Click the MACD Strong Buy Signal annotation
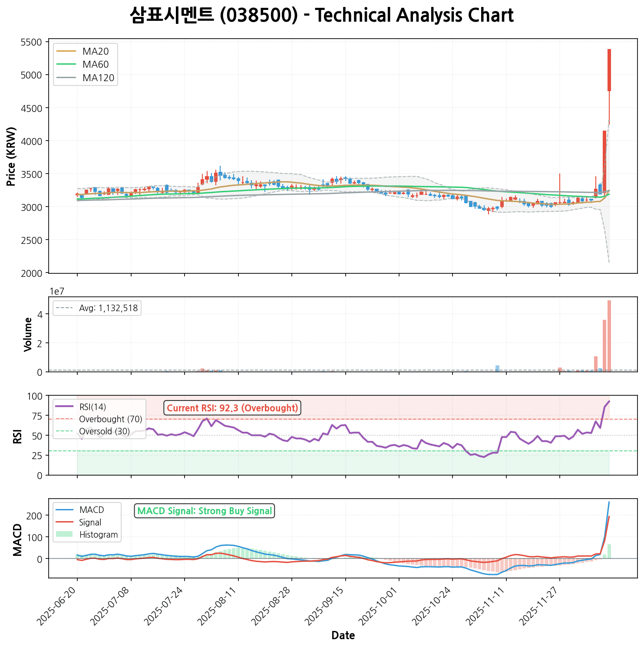This screenshot has width=644, height=647. (x=205, y=511)
